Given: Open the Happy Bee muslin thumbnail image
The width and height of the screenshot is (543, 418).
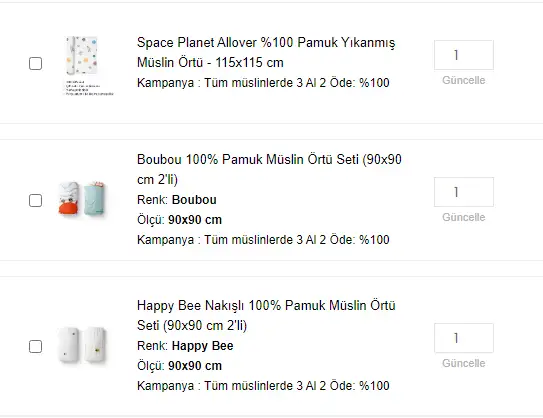Looking at the screenshot, I should 82,345.
